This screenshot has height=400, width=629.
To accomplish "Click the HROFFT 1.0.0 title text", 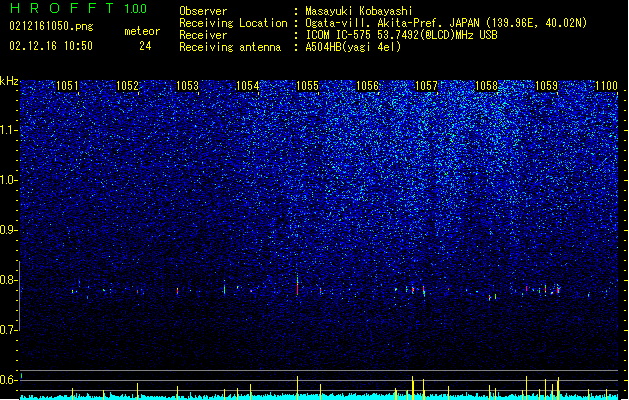I will pyautogui.click(x=78, y=8).
